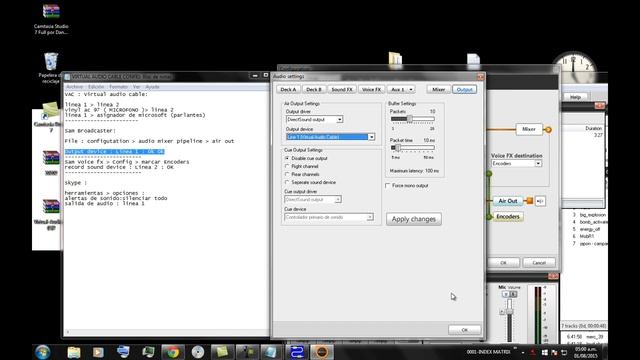Select Right channel cue option

pyautogui.click(x=287, y=166)
